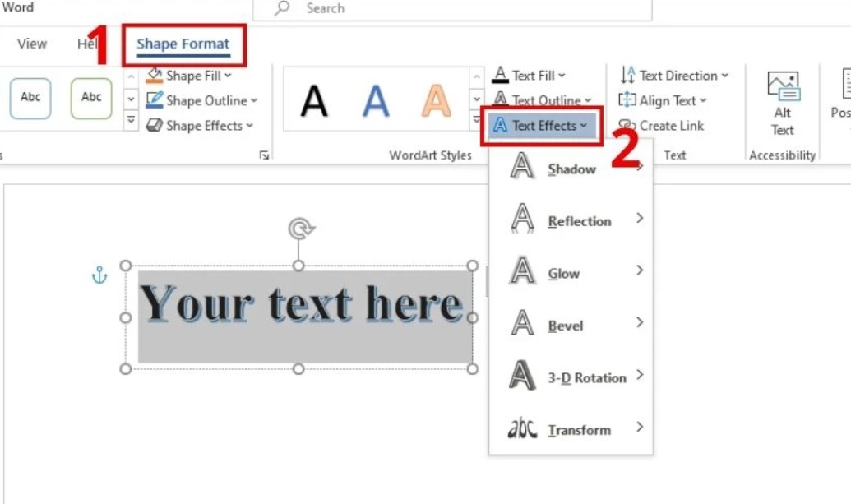Go to the next shape styles row
The width and height of the screenshot is (851, 504).
tap(131, 99)
